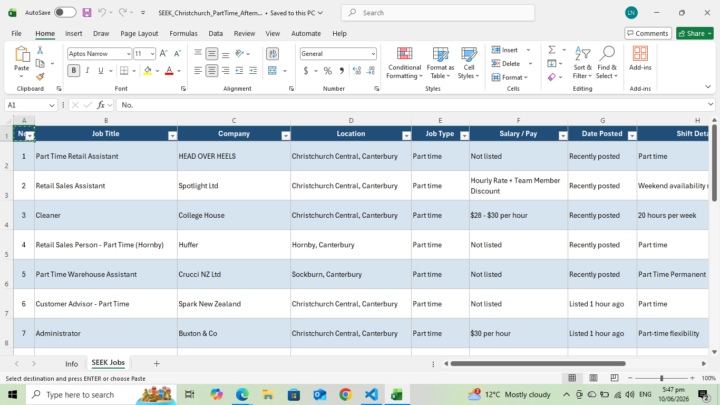The height and width of the screenshot is (405, 720).
Task: Click the Accounting dollar format icon
Action: click(x=306, y=71)
